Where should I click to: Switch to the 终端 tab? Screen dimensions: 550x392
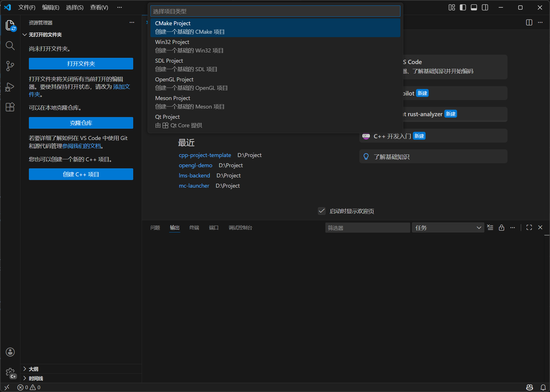[194, 227]
